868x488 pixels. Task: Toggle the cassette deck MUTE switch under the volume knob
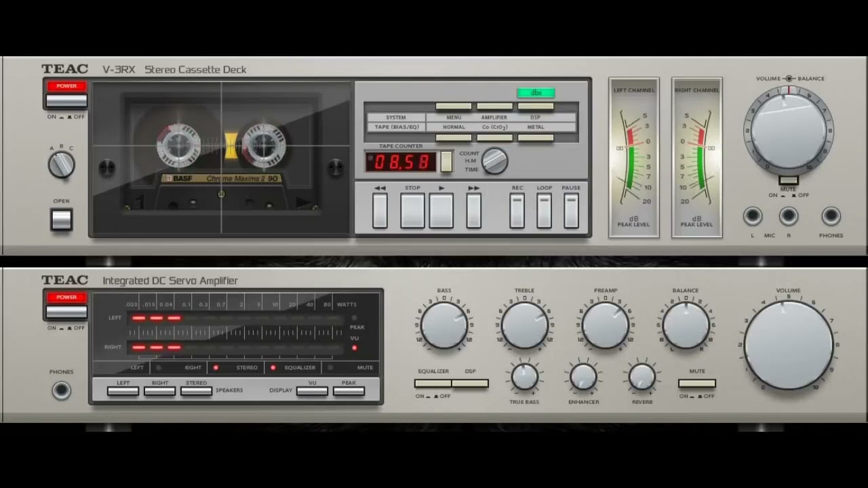(788, 180)
